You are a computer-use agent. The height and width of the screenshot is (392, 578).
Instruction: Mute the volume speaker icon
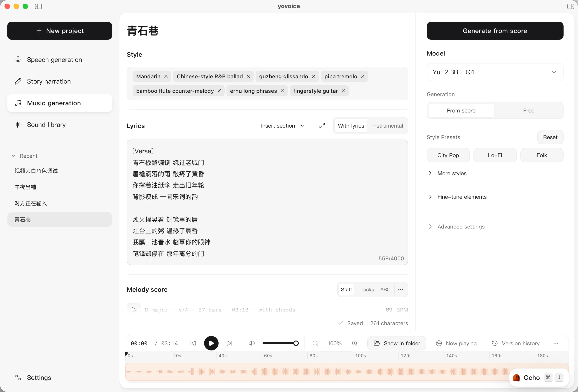[252, 343]
